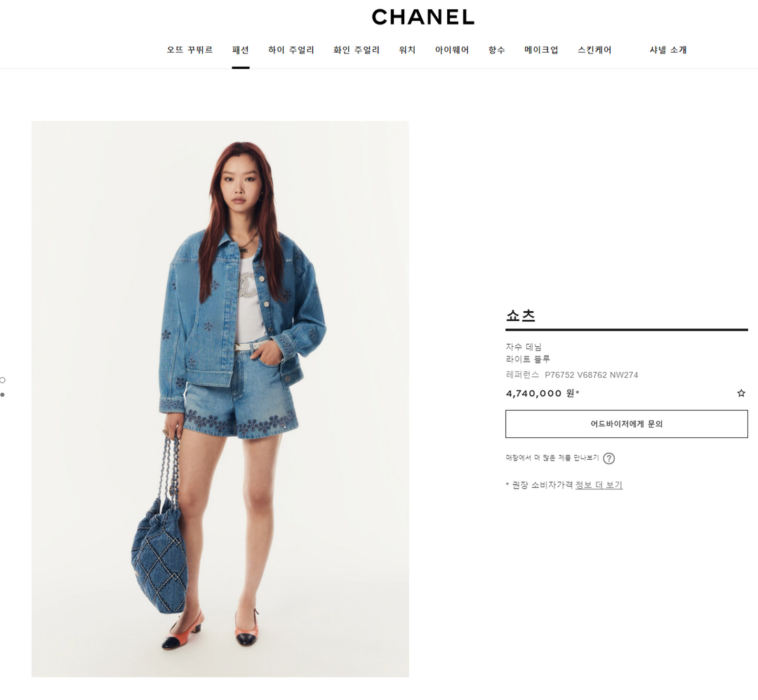Click the 어드바이저에게 문의 button
The image size is (758, 700).
627,424
